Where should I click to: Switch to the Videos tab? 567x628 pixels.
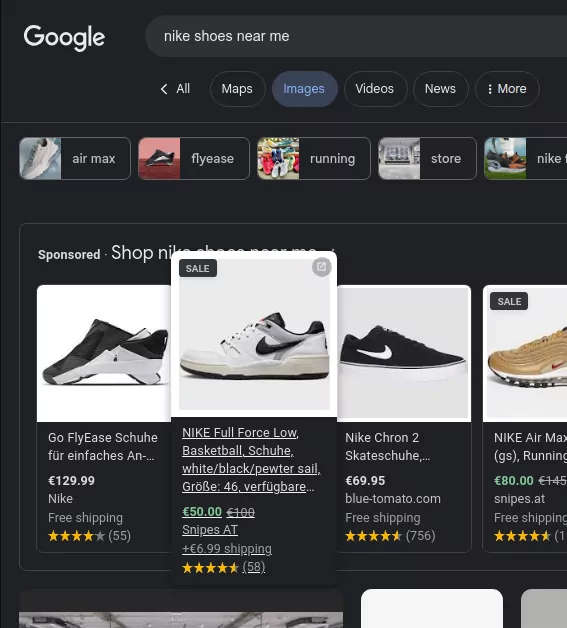pos(375,89)
